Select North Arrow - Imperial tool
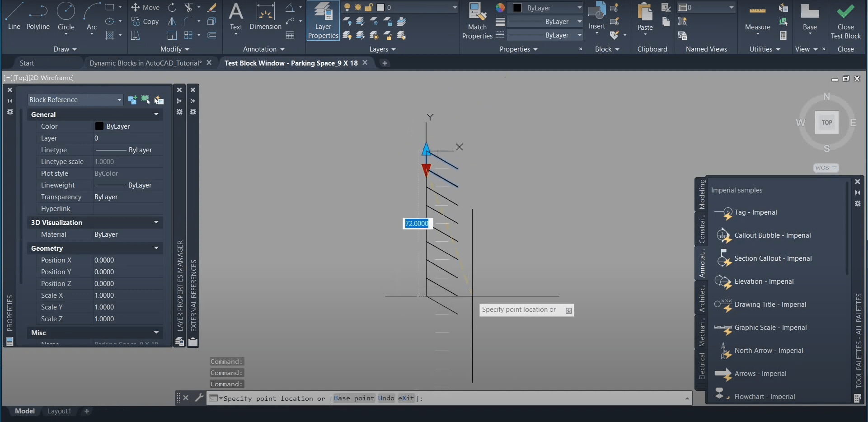 click(759, 351)
